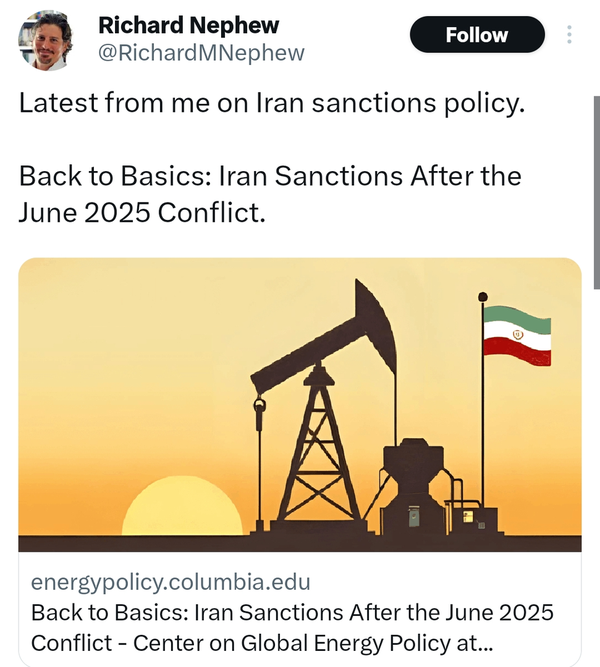Click the Iranian flag in the card image
Viewport: 600px width, 667px height.
click(x=516, y=335)
